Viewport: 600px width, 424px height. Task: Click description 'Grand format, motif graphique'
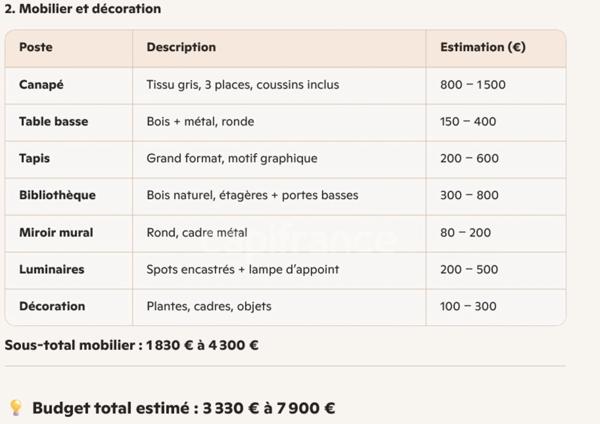(231, 158)
